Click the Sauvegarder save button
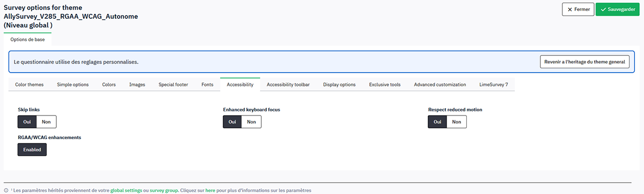This screenshot has height=194, width=644. pyautogui.click(x=617, y=9)
